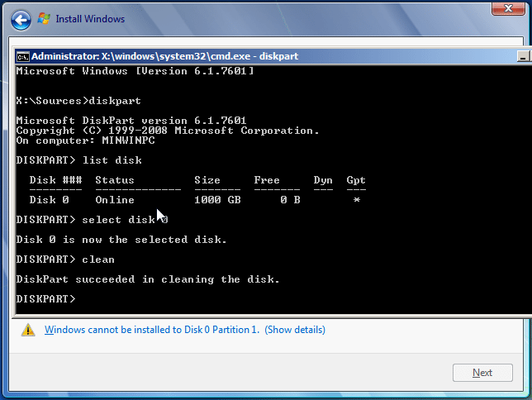
Task: Click the 'Free' column header
Action: [x=267, y=180]
